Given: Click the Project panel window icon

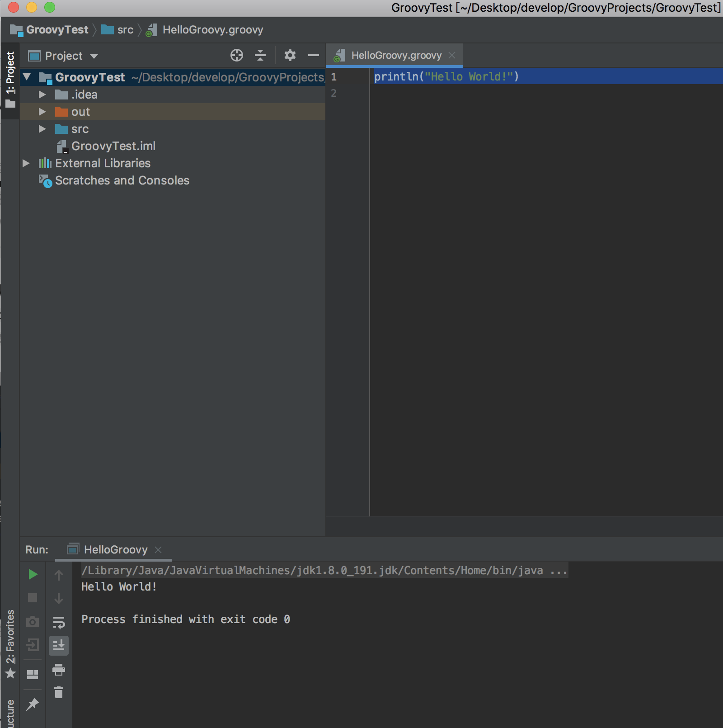Looking at the screenshot, I should (x=34, y=56).
